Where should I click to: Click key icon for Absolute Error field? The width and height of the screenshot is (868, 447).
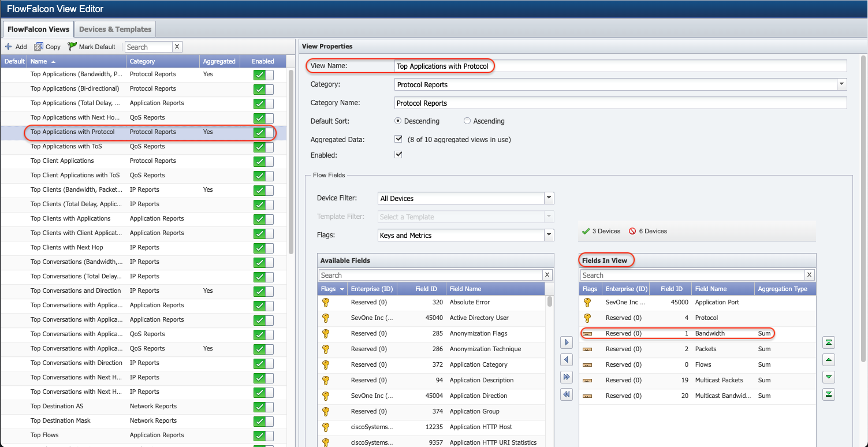click(325, 302)
